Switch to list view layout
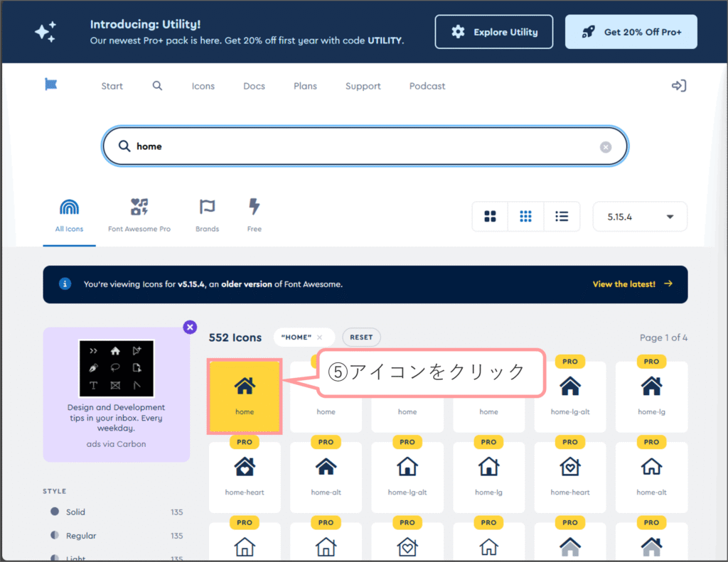 (x=562, y=217)
